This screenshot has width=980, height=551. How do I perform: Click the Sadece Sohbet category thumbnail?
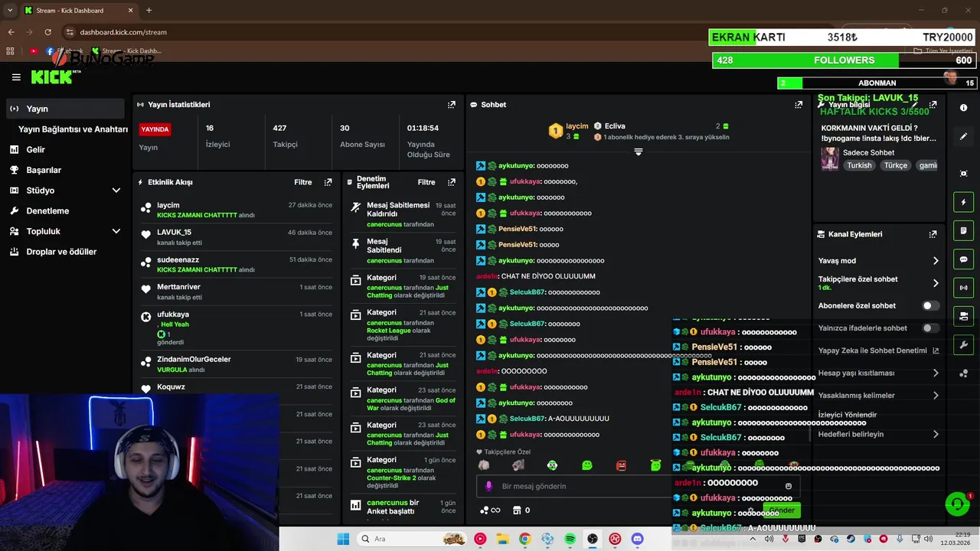(x=830, y=159)
